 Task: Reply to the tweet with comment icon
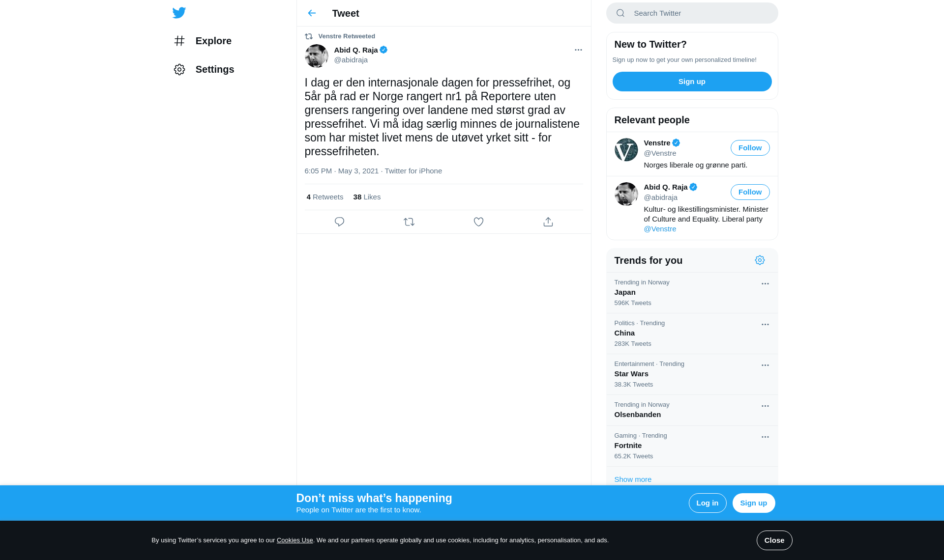click(339, 222)
